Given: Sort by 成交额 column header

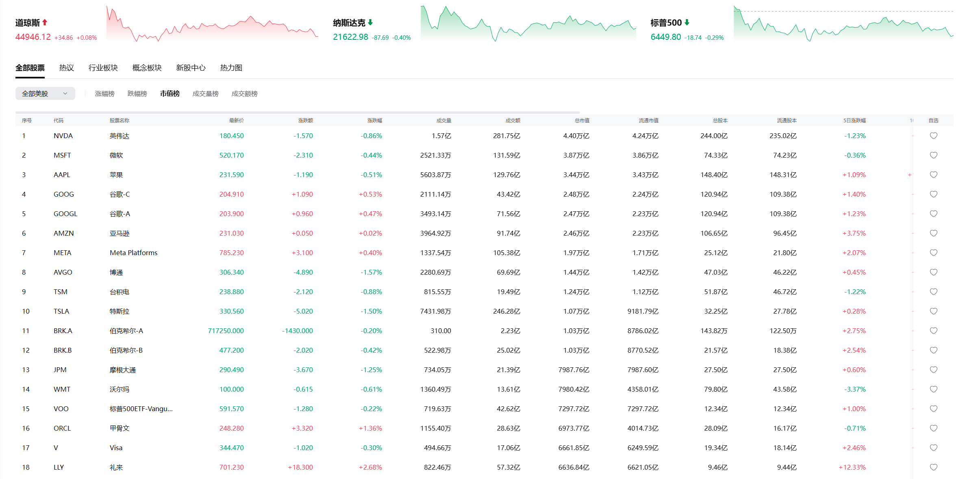Looking at the screenshot, I should click(513, 121).
